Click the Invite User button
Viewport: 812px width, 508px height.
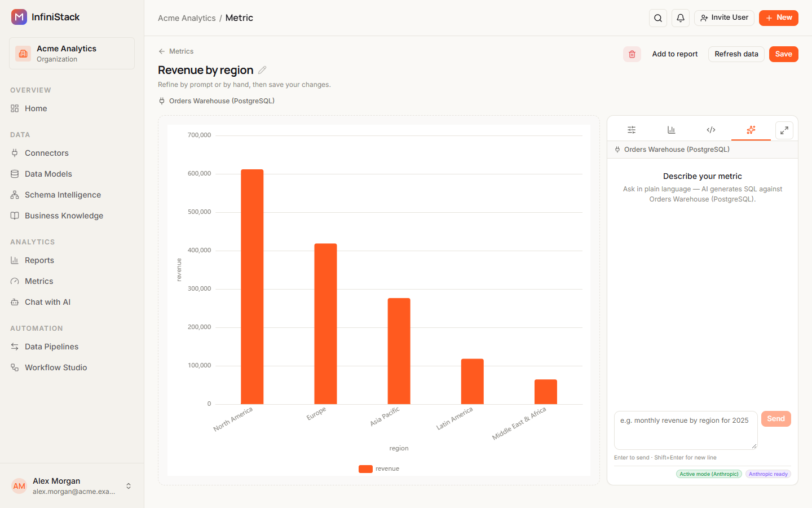click(724, 18)
